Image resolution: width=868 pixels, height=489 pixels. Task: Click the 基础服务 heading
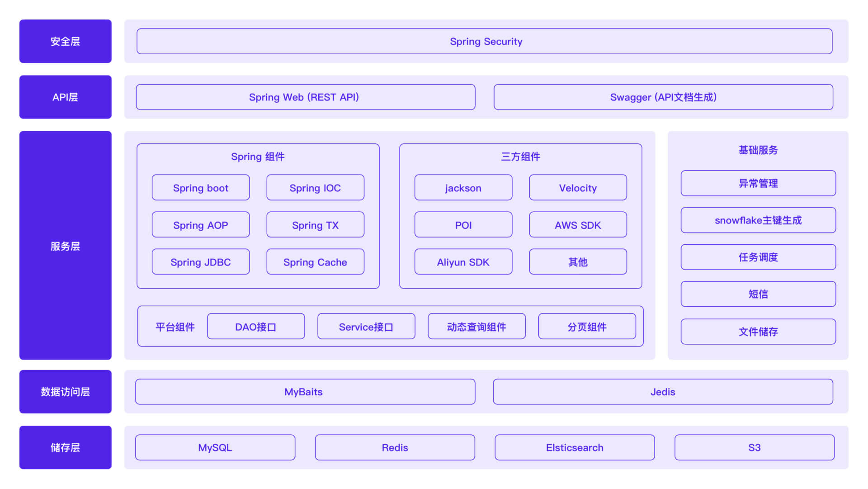click(x=758, y=150)
